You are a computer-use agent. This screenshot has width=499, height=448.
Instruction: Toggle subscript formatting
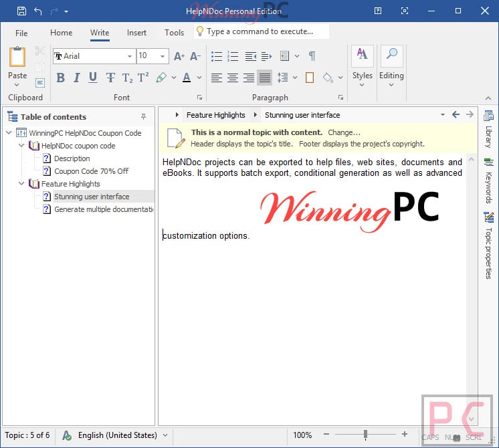[x=127, y=78]
